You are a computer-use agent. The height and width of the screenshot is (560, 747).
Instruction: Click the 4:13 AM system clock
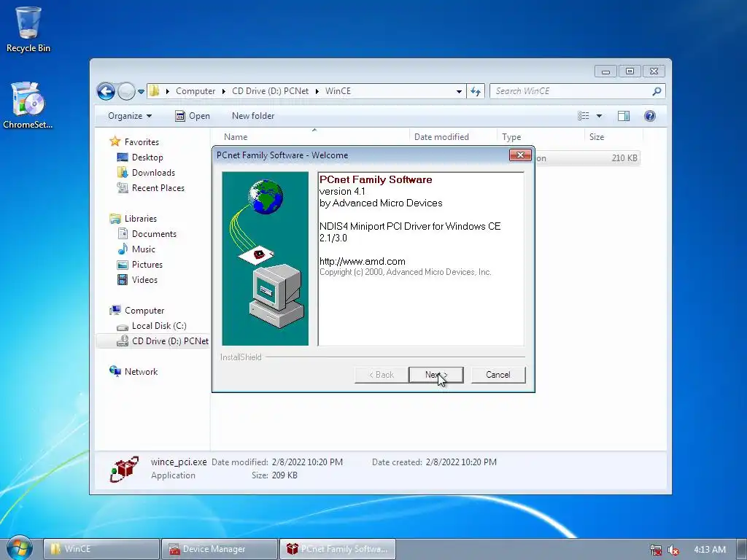click(709, 550)
